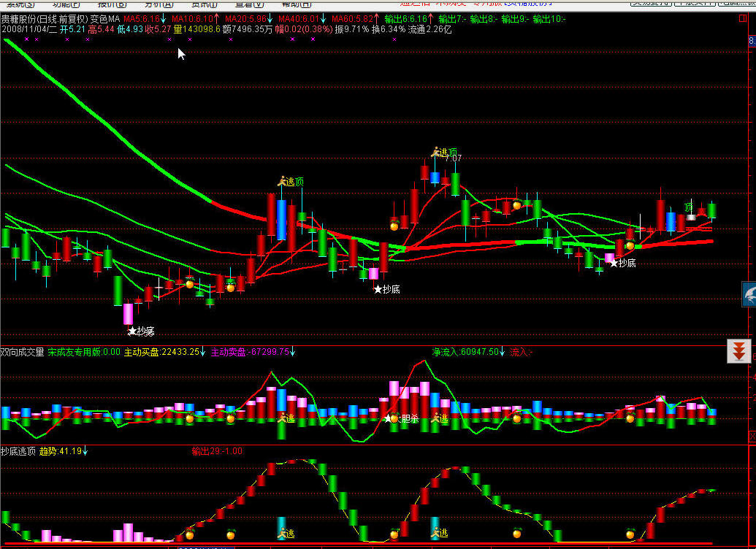The image size is (756, 549).
Task: Click the 流通2.26亿 figure
Action: [x=429, y=29]
